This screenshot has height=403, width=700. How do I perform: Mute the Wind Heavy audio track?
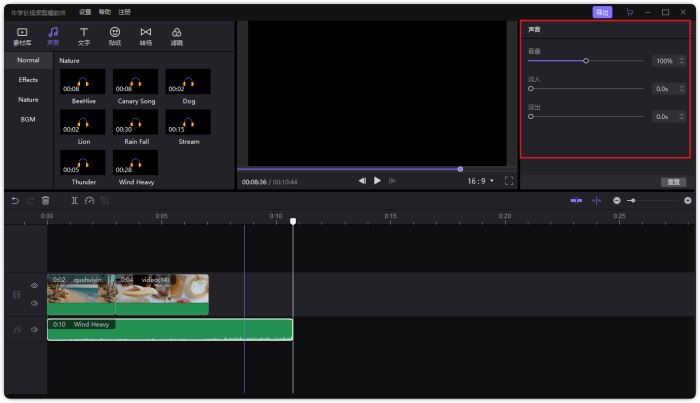(34, 330)
